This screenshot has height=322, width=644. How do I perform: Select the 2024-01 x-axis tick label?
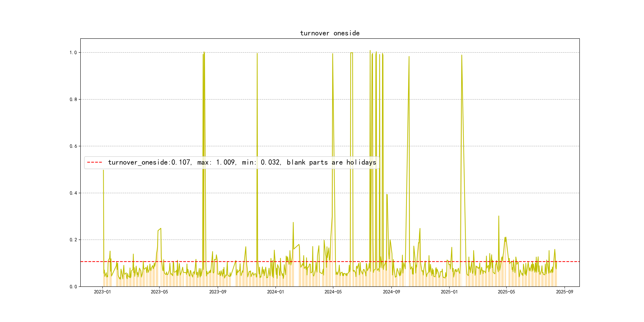pyautogui.click(x=275, y=292)
